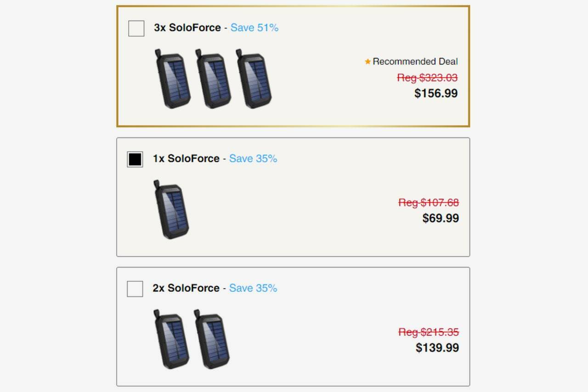Click the Save 51% discount label
Image resolution: width=588 pixels, height=392 pixels.
click(254, 28)
